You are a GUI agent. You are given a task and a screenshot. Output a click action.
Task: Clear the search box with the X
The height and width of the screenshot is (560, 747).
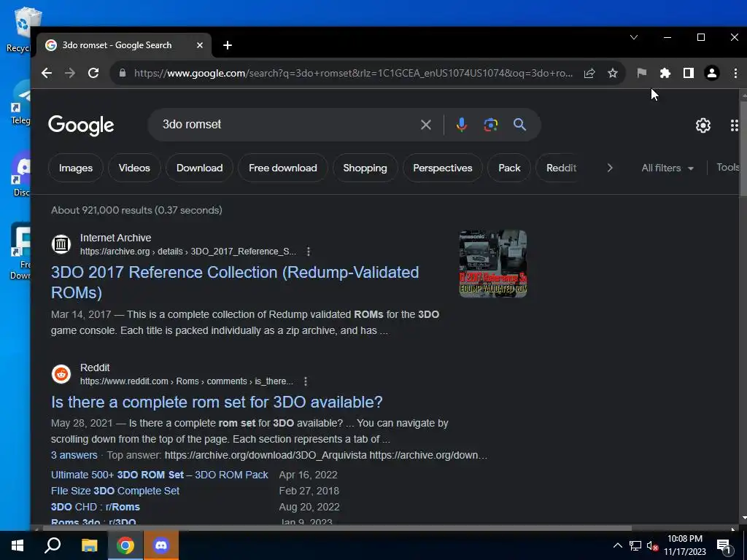426,125
